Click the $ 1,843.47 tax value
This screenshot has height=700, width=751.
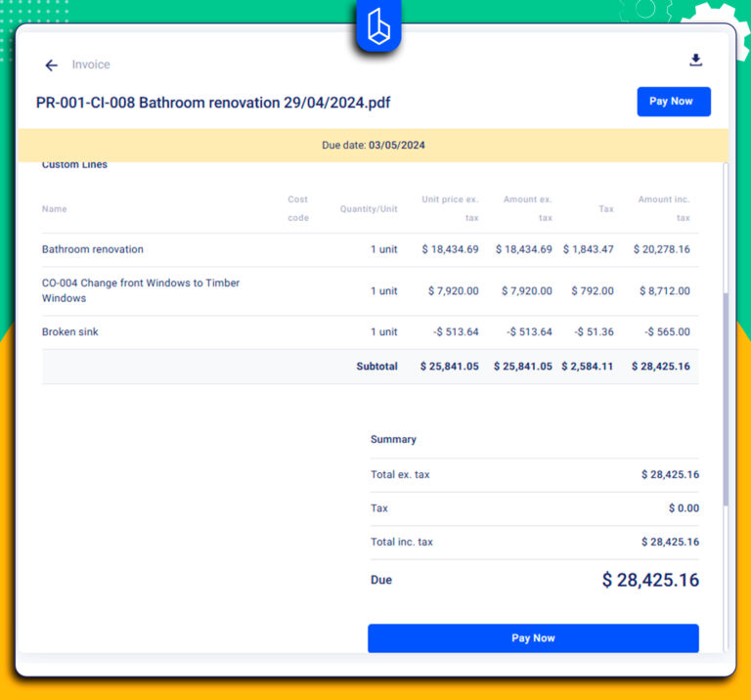point(588,249)
